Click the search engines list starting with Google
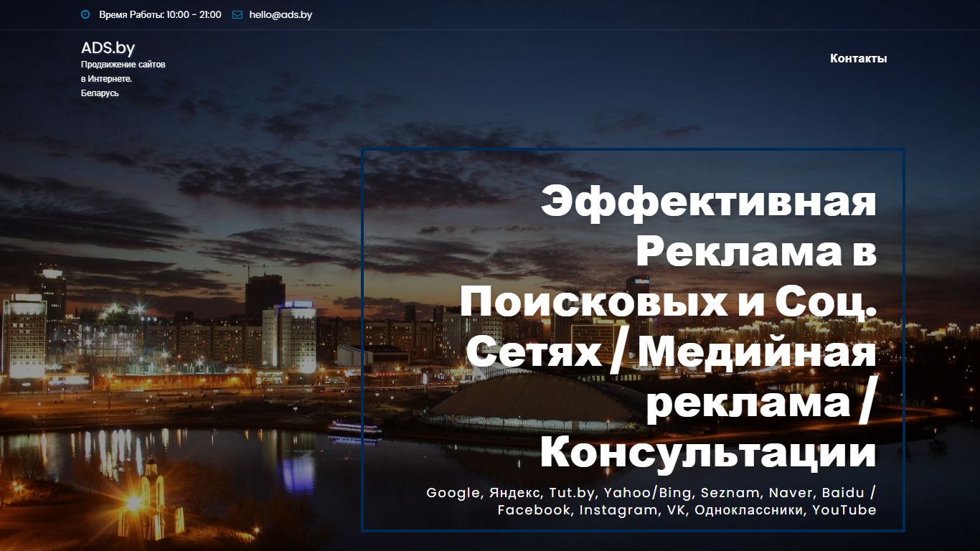 [x=651, y=493]
